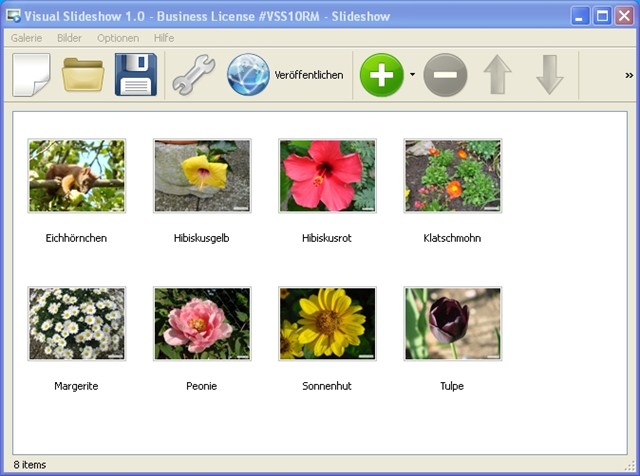
Task: Expand the toolbar overflow chevron
Action: point(629,75)
